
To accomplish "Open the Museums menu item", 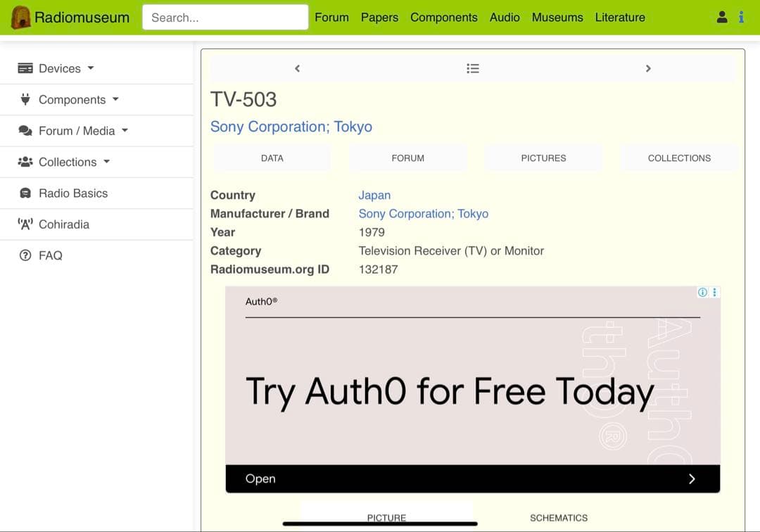I will pyautogui.click(x=557, y=18).
